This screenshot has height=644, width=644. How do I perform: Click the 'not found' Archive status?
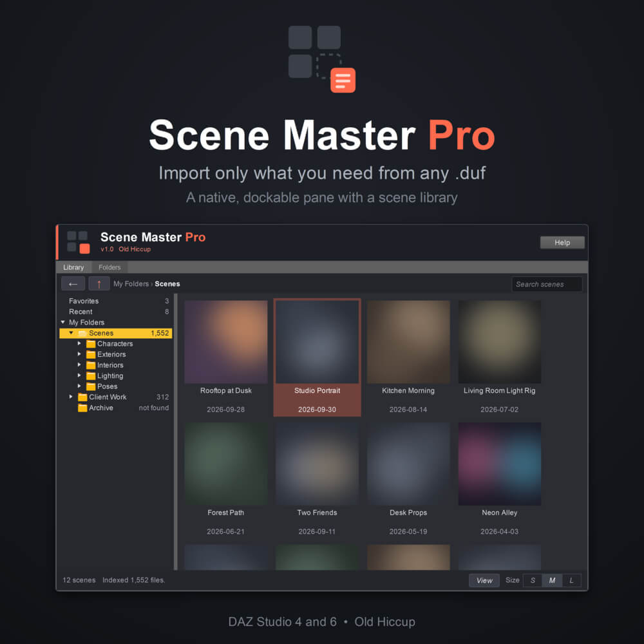(x=154, y=408)
